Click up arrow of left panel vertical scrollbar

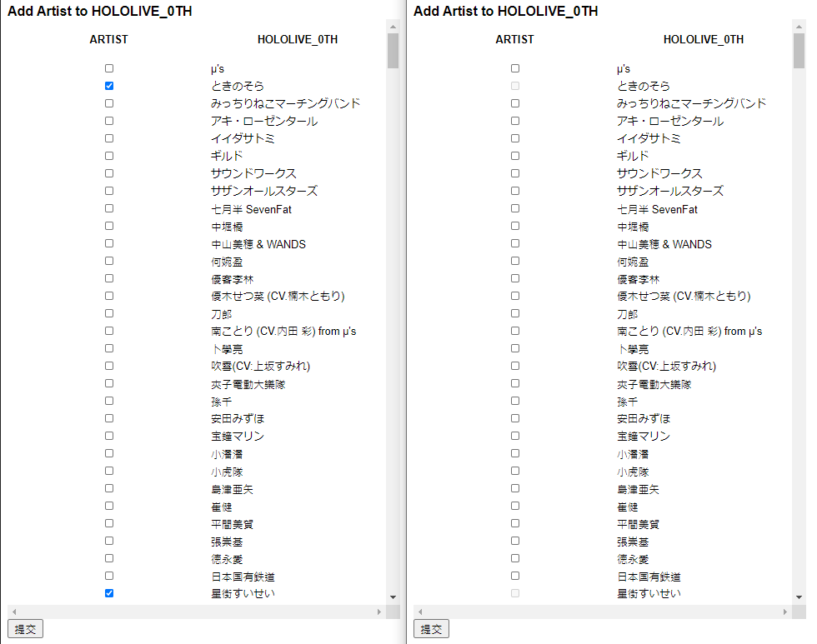point(393,26)
